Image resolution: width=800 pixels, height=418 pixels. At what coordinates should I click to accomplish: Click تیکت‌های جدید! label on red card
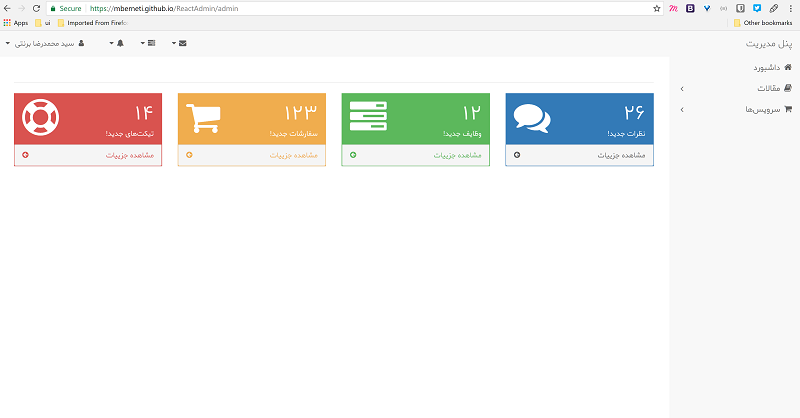130,134
